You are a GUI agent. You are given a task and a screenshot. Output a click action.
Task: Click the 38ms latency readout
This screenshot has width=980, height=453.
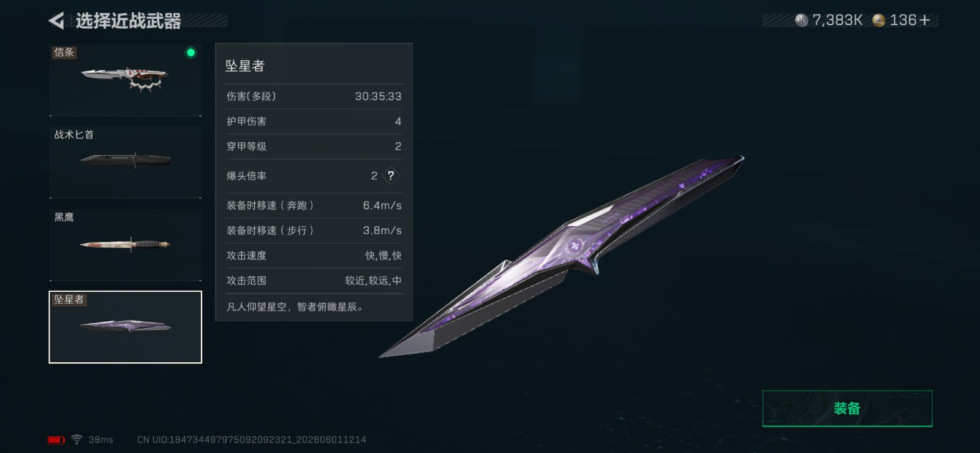(101, 440)
